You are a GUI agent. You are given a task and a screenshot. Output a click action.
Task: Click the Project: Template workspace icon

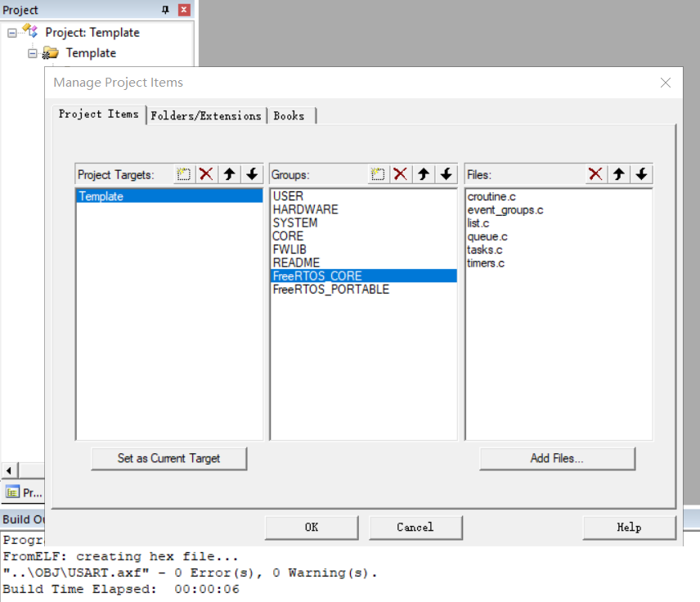(x=30, y=31)
